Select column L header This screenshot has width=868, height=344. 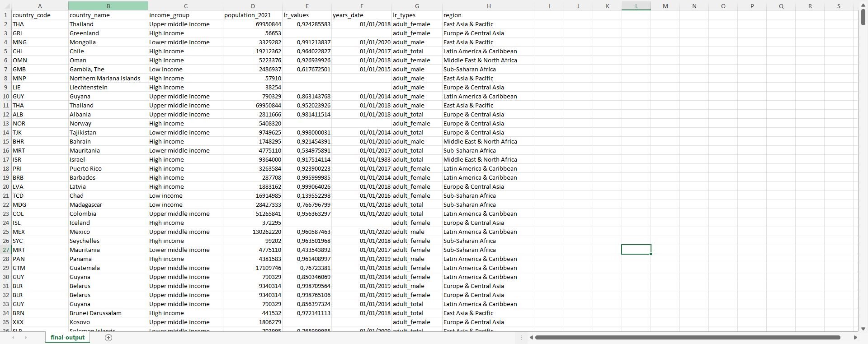[636, 6]
